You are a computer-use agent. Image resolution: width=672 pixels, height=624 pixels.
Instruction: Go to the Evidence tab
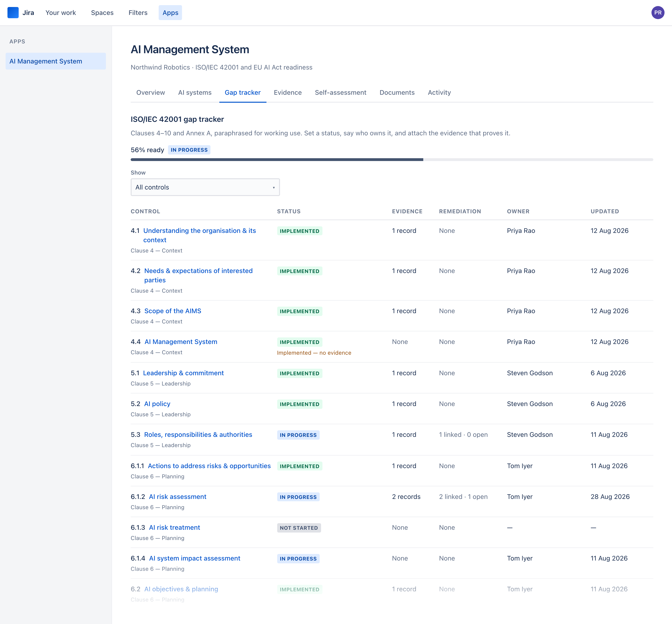[x=288, y=92]
